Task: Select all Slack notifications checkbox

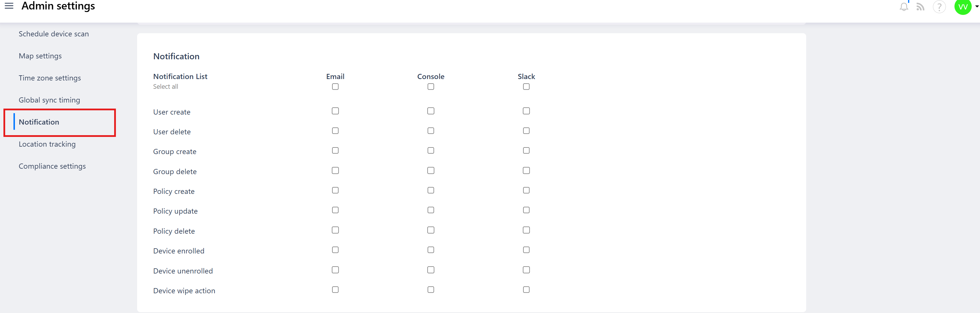Action: [526, 86]
